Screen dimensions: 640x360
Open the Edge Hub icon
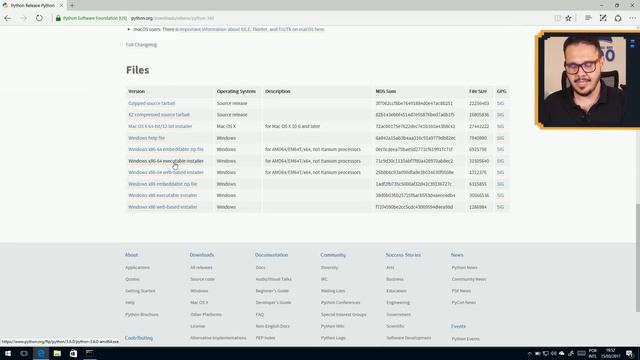click(x=588, y=18)
